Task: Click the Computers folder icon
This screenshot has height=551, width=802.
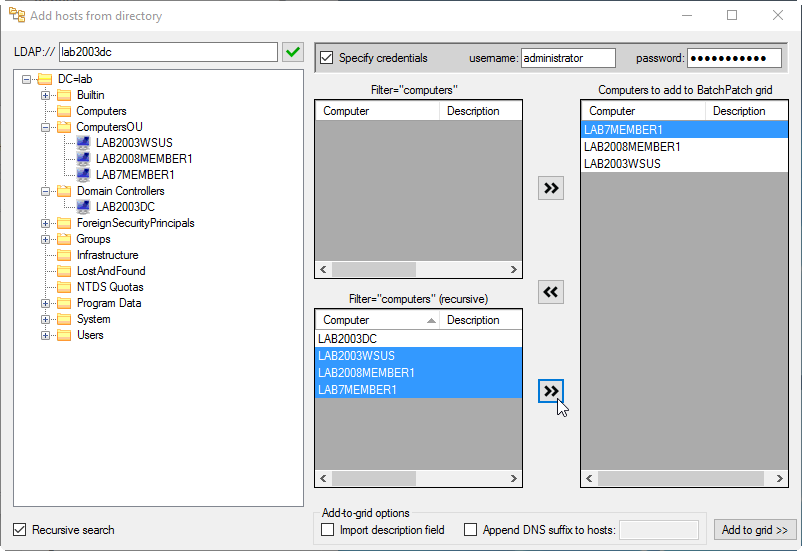Action: click(x=64, y=111)
